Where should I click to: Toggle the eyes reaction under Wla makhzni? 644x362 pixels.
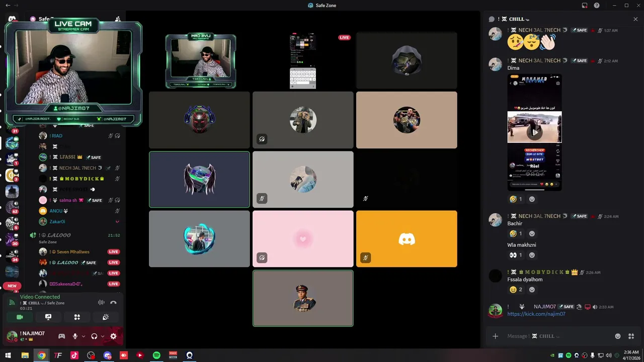click(x=516, y=255)
